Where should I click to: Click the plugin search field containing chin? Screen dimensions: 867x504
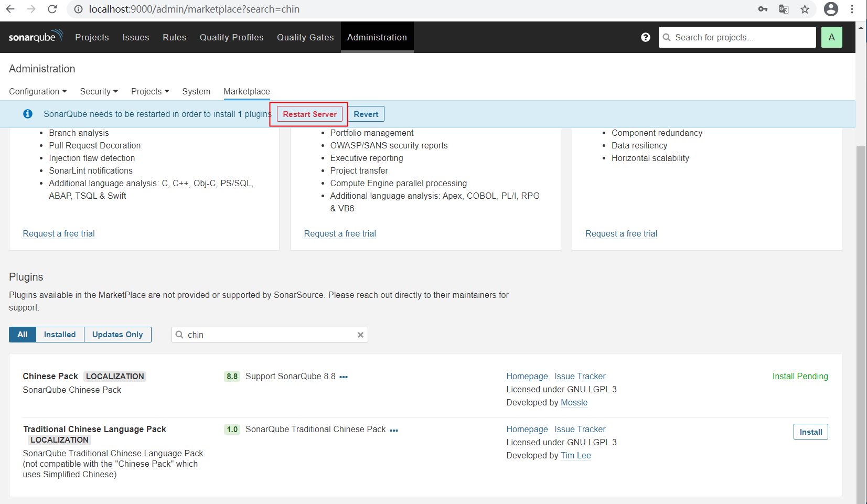(270, 335)
